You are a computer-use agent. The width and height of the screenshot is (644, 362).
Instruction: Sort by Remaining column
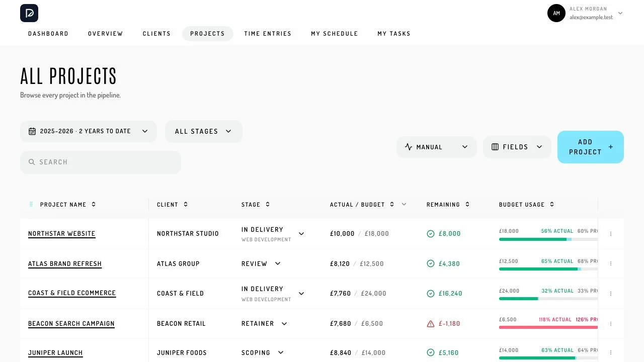pos(448,205)
